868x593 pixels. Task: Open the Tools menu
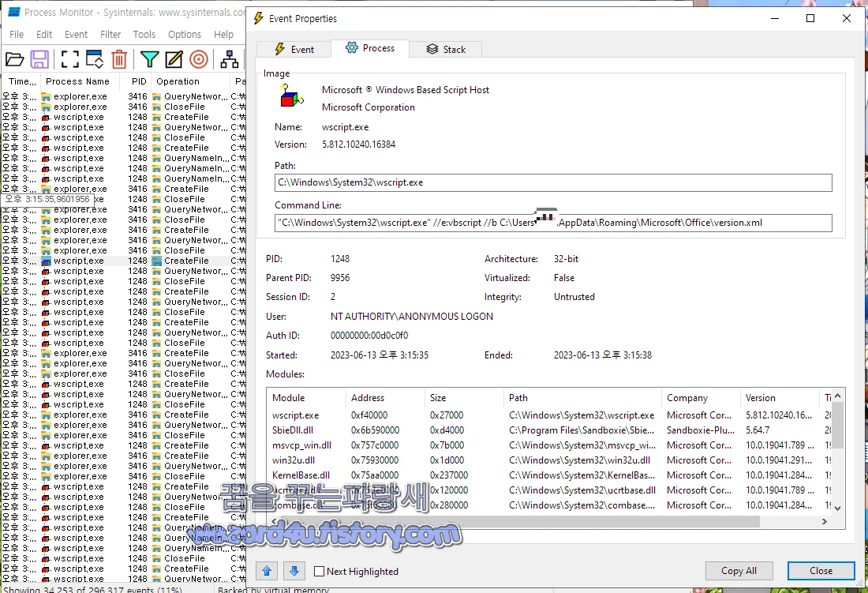click(x=144, y=34)
